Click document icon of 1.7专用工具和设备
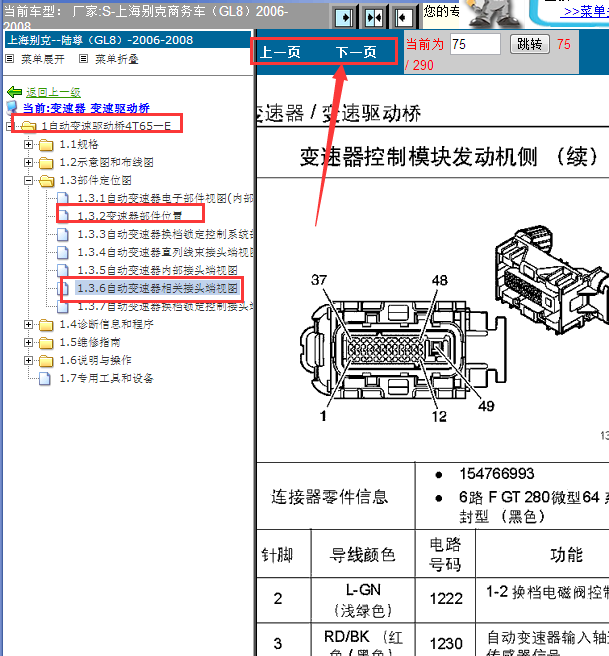The width and height of the screenshot is (609, 656). point(45,379)
